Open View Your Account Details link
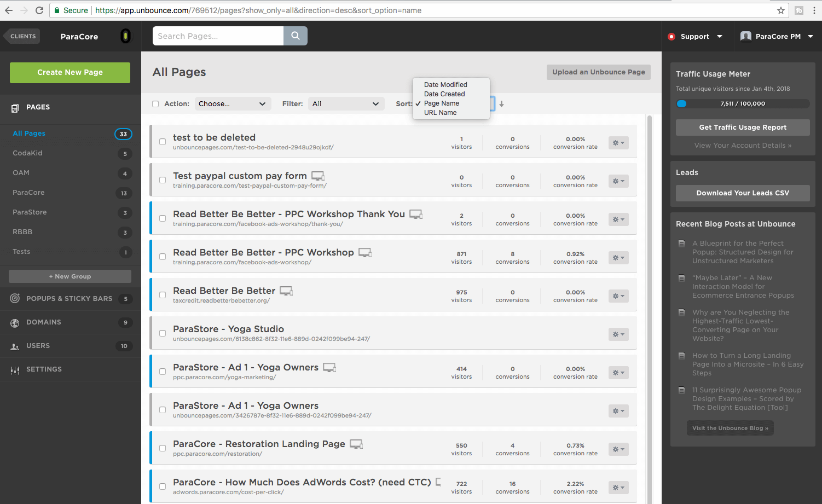The height and width of the screenshot is (504, 822). click(743, 146)
